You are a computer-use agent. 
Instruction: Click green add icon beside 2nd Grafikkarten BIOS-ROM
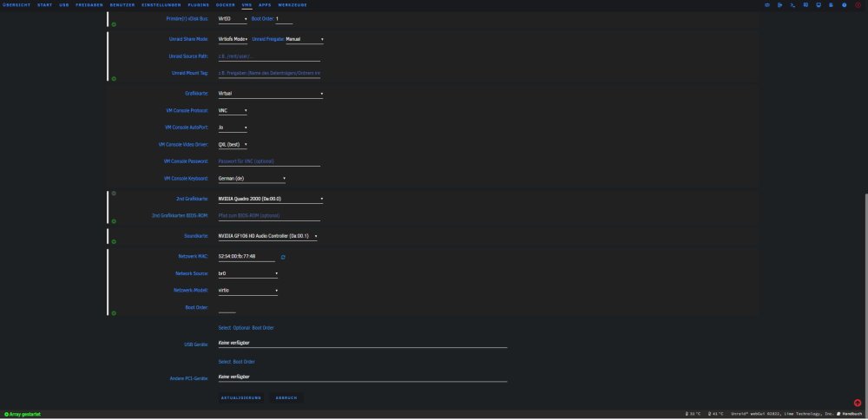point(114,221)
